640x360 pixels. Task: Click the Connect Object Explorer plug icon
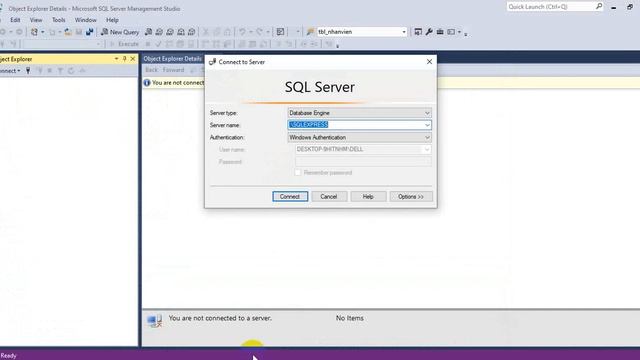coord(28,71)
